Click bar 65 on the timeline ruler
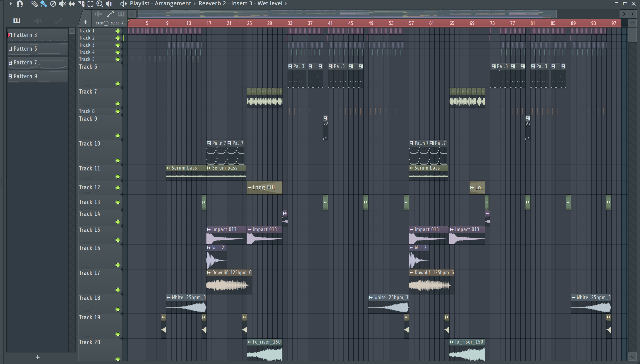640x364 pixels. 452,23
